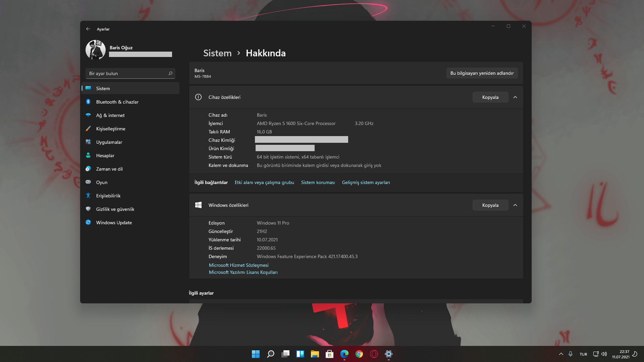Open Gelişmiş sistem ayarları link

pos(366,182)
